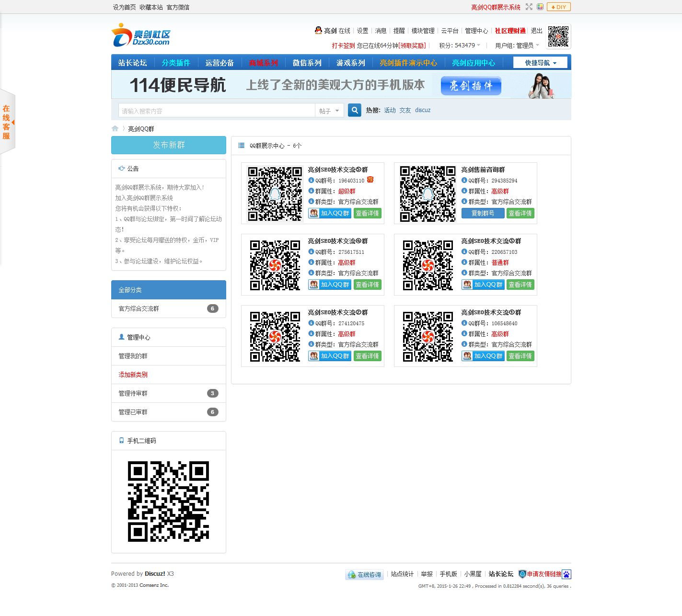Click 加入QQ群 for group 196403110
682x616 pixels.
point(330,213)
